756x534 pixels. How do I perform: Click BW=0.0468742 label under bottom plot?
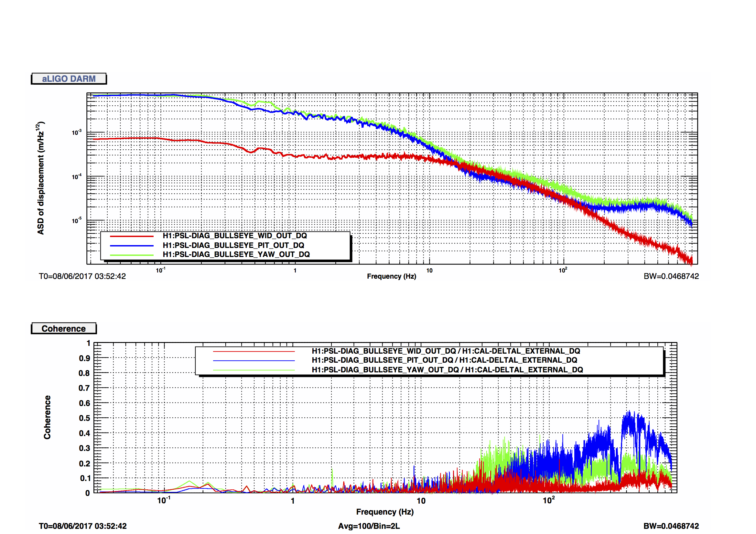671,526
